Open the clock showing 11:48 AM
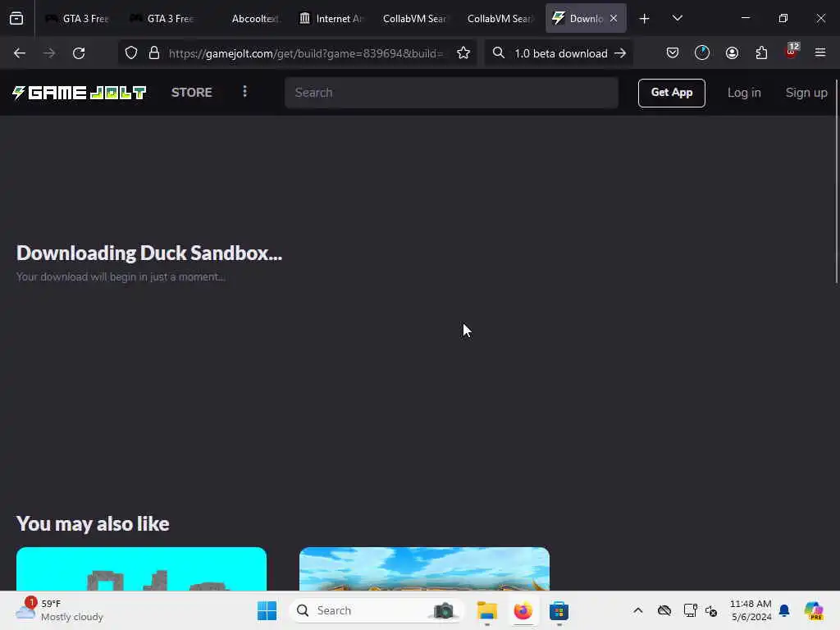This screenshot has height=630, width=840. click(x=751, y=610)
